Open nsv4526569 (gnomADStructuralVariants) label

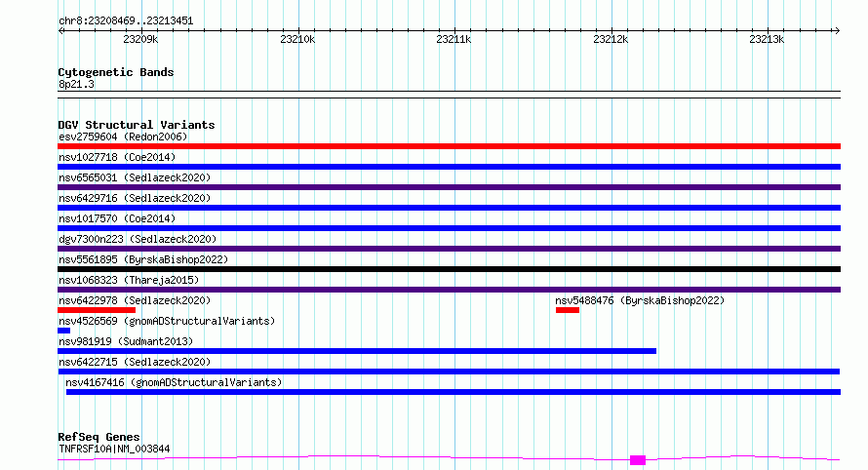[x=167, y=321]
